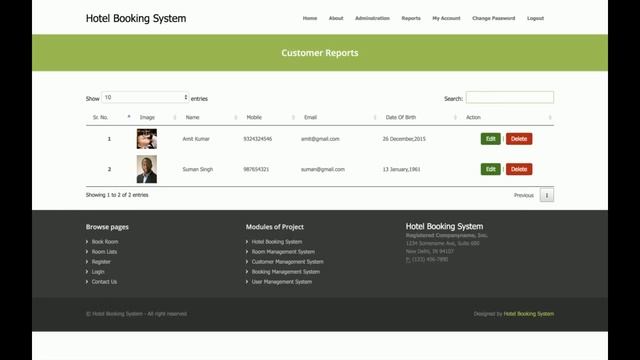This screenshot has height=360, width=640.
Task: Click Logout in the navigation bar
Action: (535, 18)
